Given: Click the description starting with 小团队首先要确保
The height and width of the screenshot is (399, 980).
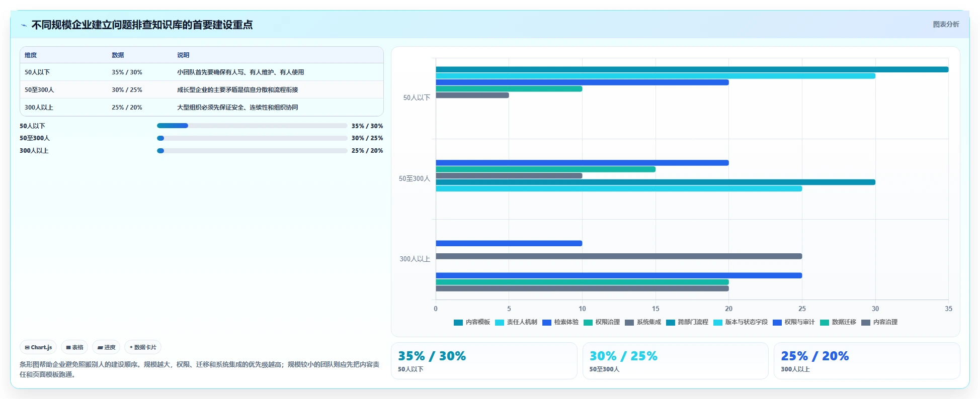Looking at the screenshot, I should pyautogui.click(x=240, y=72).
